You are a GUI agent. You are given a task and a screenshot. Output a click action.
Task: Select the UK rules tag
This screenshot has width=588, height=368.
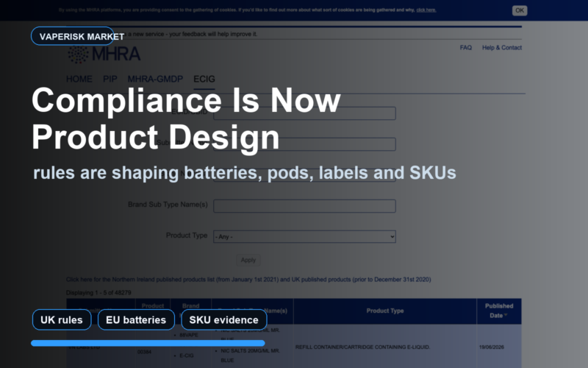62,320
